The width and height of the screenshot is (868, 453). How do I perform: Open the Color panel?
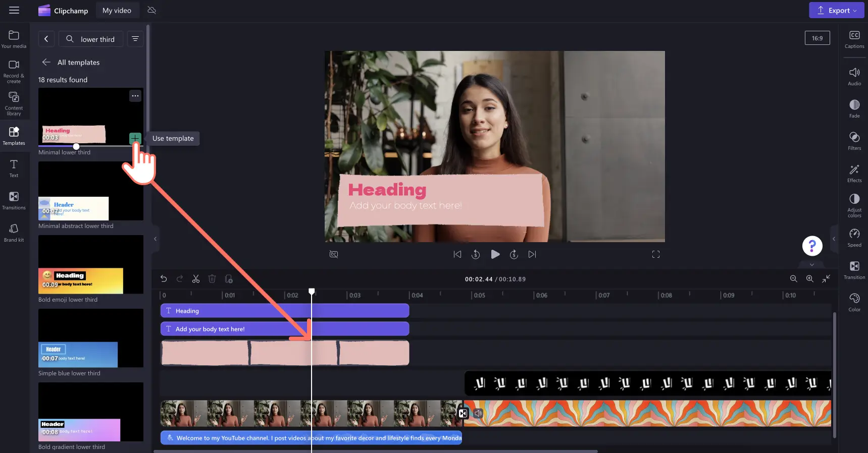854,302
